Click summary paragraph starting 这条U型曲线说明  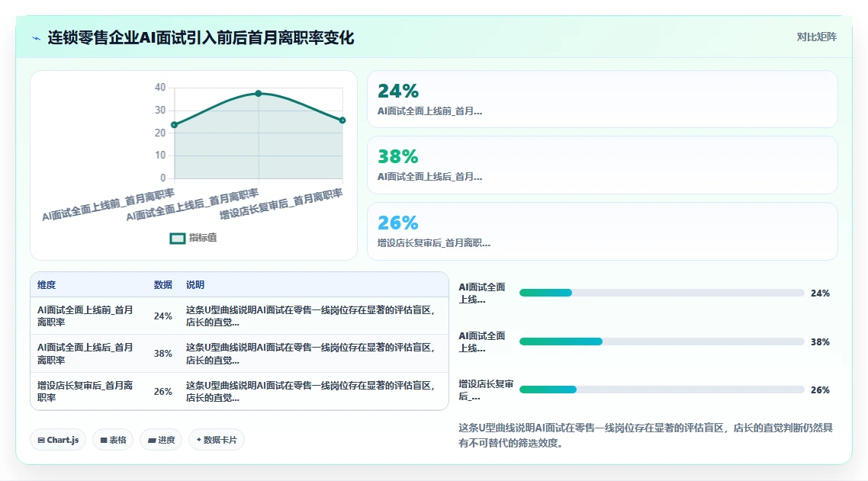(645, 435)
